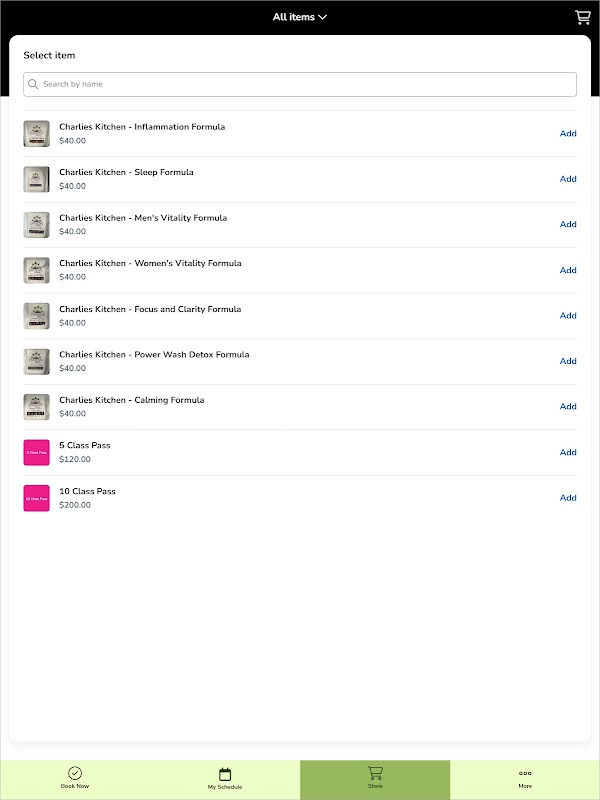Expand the All items dropdown
This screenshot has height=800, width=600.
(300, 17)
